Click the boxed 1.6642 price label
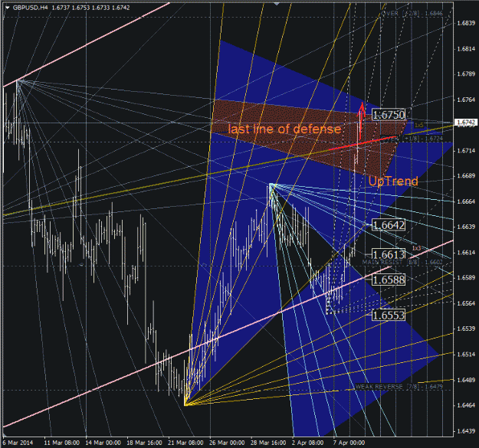This screenshot has width=479, height=448. click(x=389, y=225)
